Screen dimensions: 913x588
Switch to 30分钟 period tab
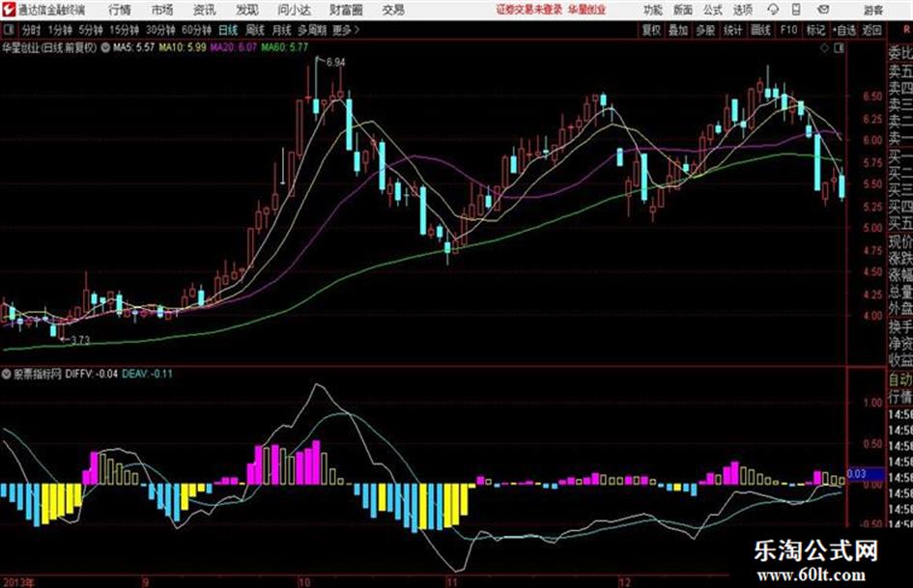point(160,30)
